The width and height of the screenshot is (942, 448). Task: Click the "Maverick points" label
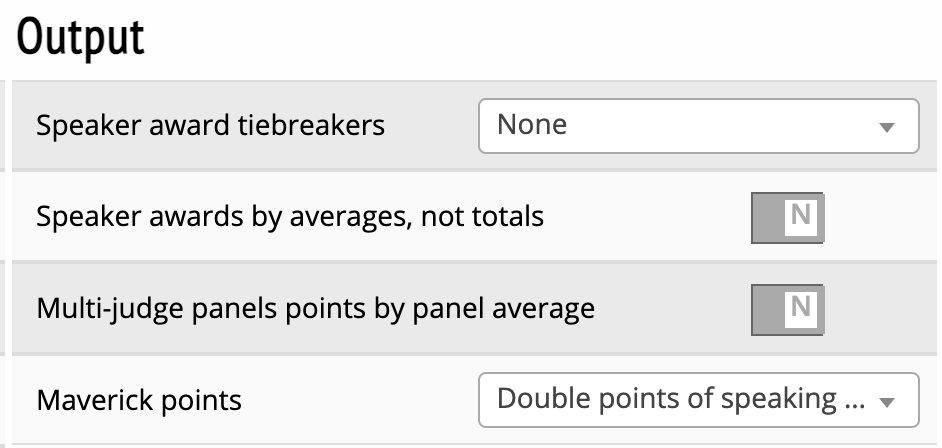[x=139, y=401]
